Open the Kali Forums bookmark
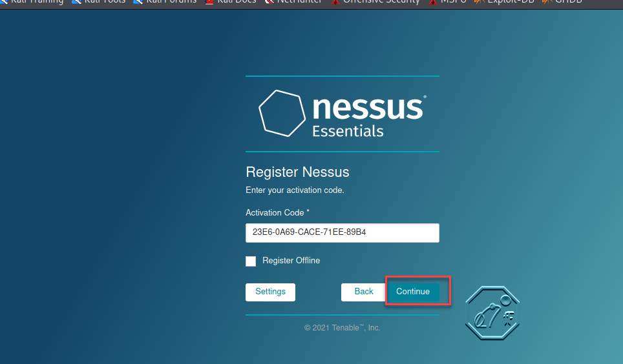 click(x=165, y=2)
